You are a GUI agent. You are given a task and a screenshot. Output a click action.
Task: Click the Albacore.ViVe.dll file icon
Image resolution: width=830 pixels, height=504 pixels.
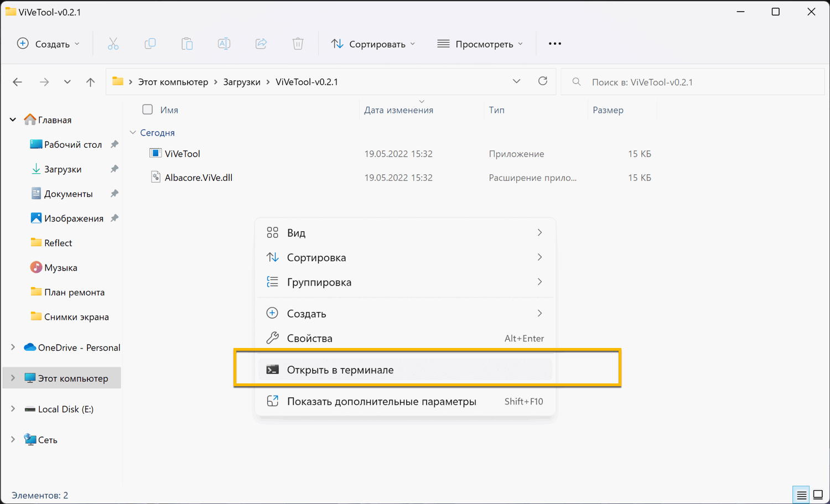tap(155, 177)
